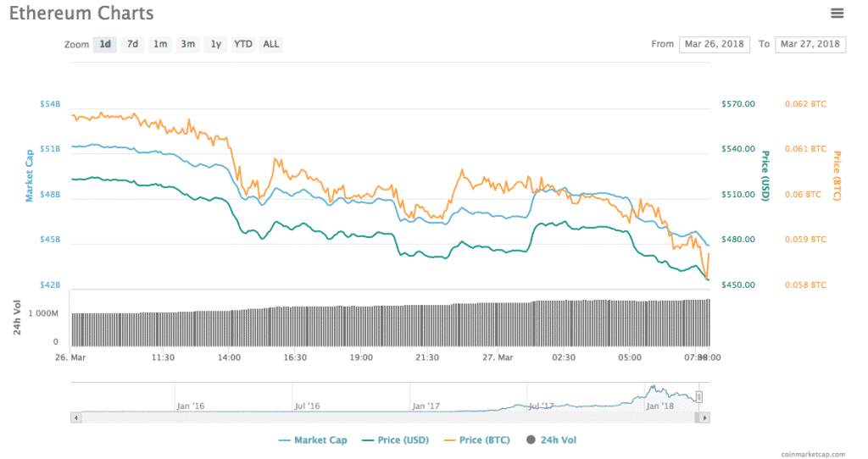868x459 pixels.
Task: Toggle the Price (BTC) legend entry
Action: [481, 440]
